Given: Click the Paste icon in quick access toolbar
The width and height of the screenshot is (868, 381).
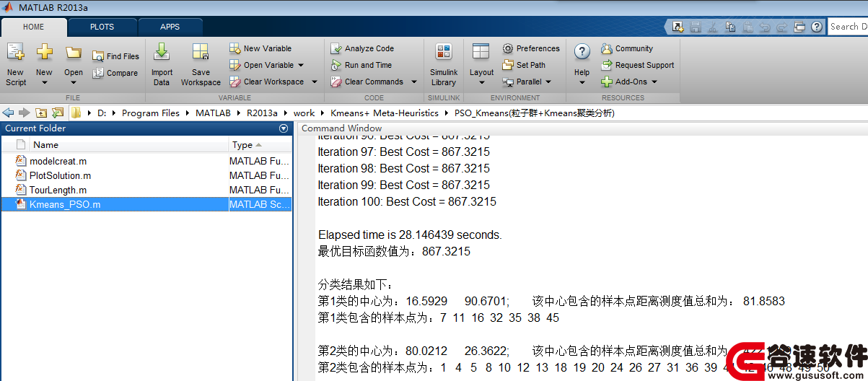Looking at the screenshot, I should tap(748, 27).
